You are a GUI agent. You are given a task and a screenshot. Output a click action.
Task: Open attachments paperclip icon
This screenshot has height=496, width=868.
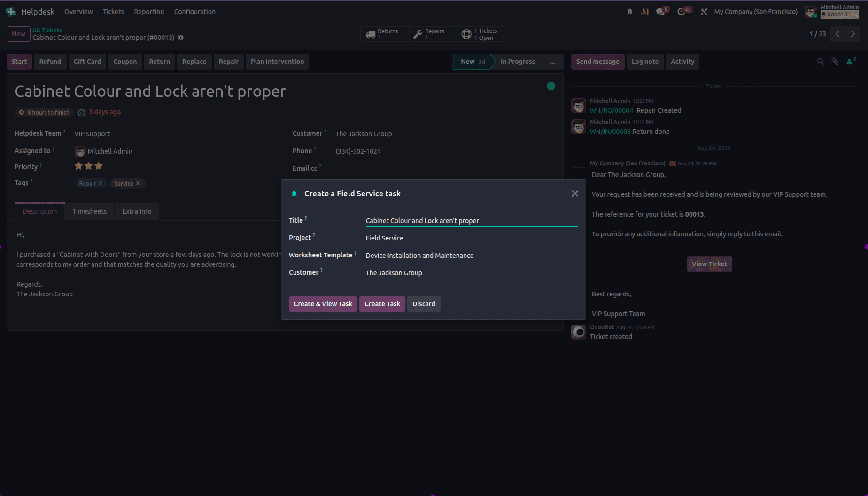[835, 62]
